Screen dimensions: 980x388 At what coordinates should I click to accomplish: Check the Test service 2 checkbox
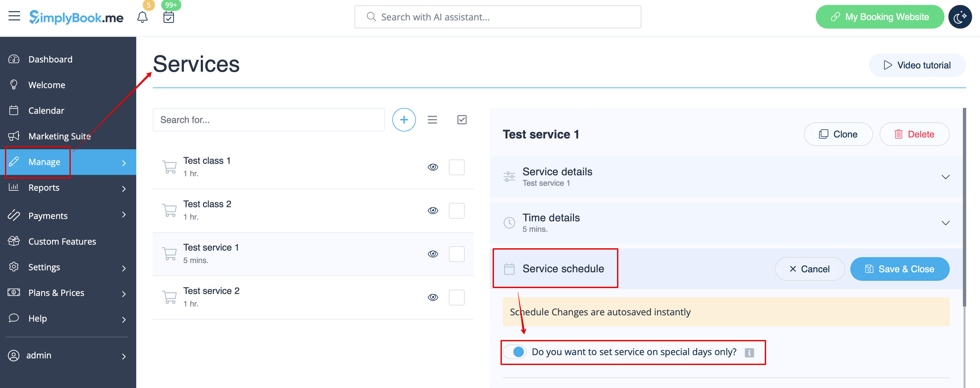[456, 297]
